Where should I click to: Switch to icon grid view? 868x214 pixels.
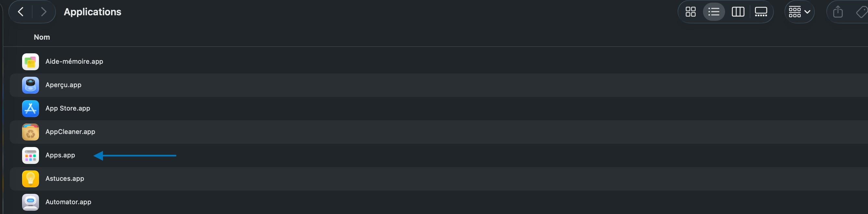[690, 12]
